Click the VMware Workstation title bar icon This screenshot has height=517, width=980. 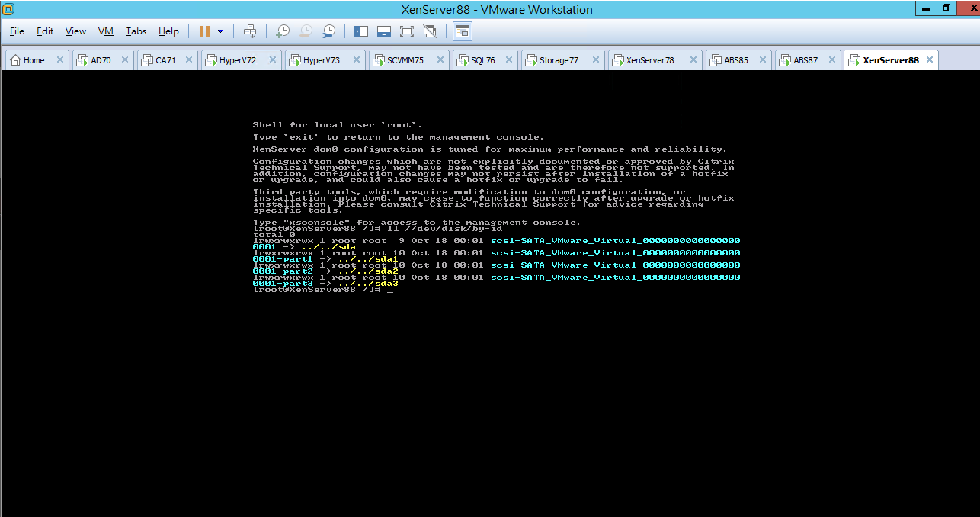8,9
